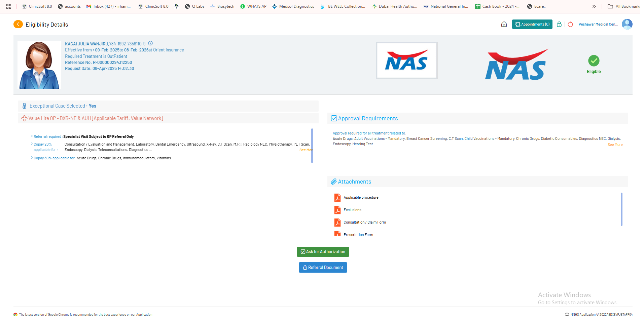Open apps grid in bookmarks bar

point(9,6)
